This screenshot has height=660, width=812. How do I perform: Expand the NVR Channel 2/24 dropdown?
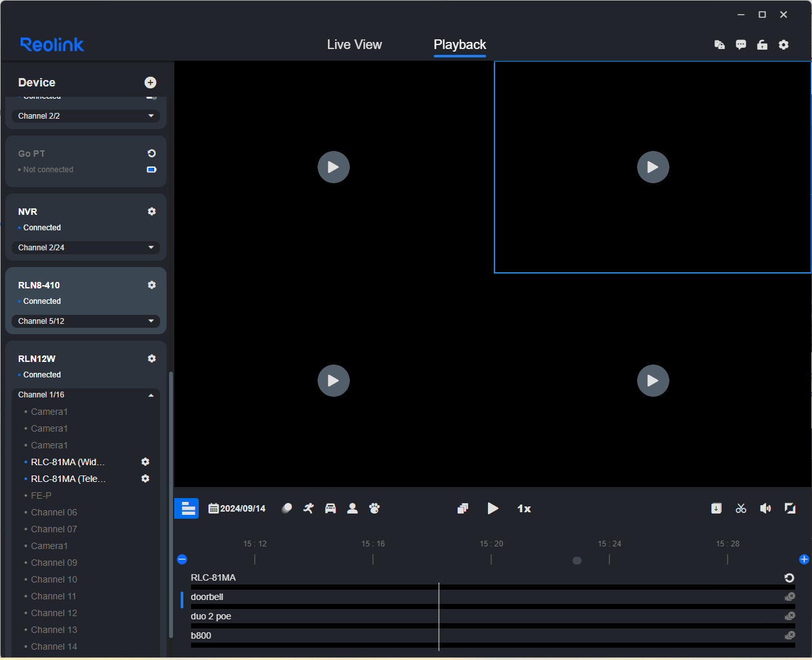(86, 248)
